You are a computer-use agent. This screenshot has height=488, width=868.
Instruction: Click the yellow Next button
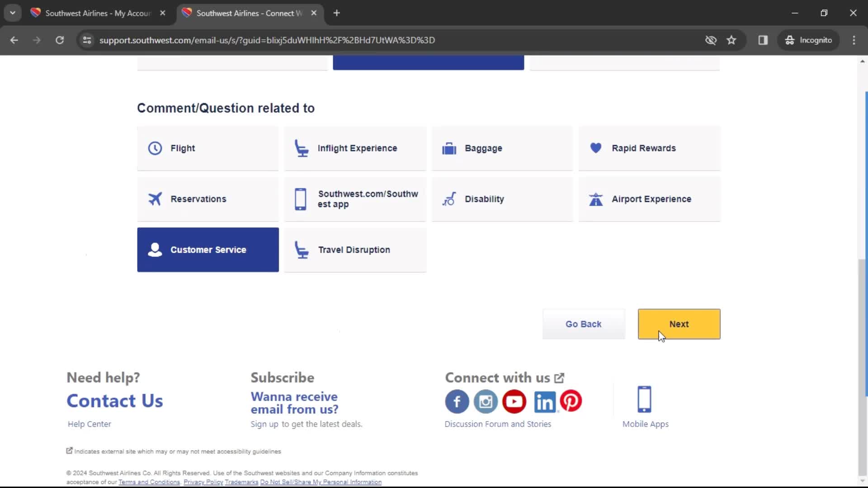click(x=679, y=324)
